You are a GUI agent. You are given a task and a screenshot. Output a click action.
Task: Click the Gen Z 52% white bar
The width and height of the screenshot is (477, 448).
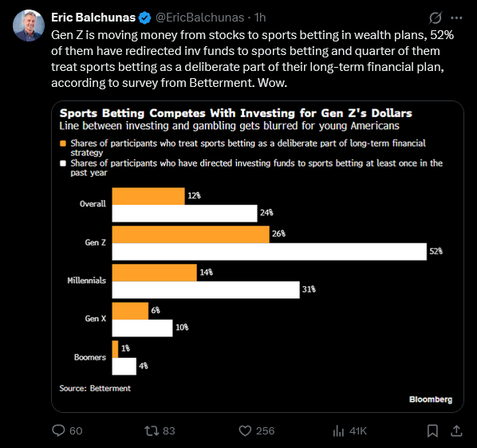(270, 252)
